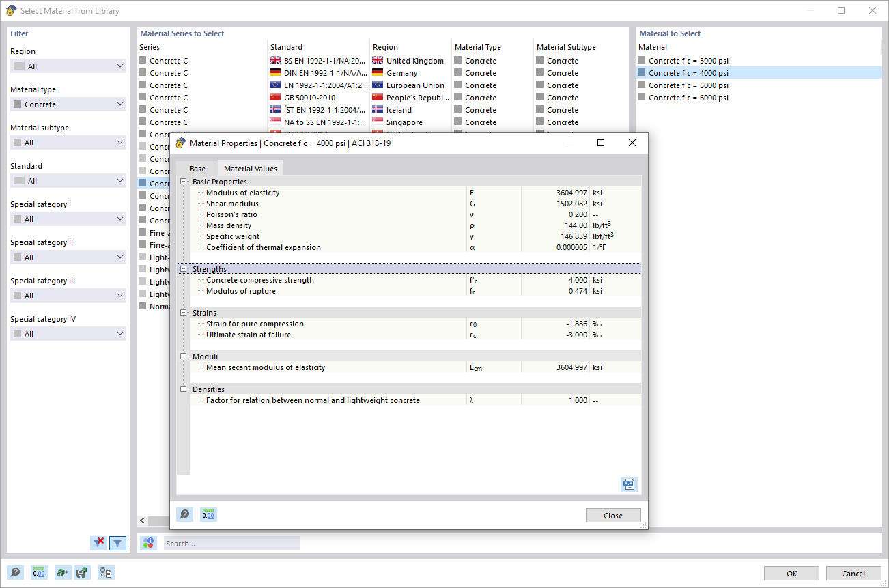This screenshot has height=588, width=889.
Task: Click the gray icon beside Concrete f'c = 6000 psi
Action: 641,97
